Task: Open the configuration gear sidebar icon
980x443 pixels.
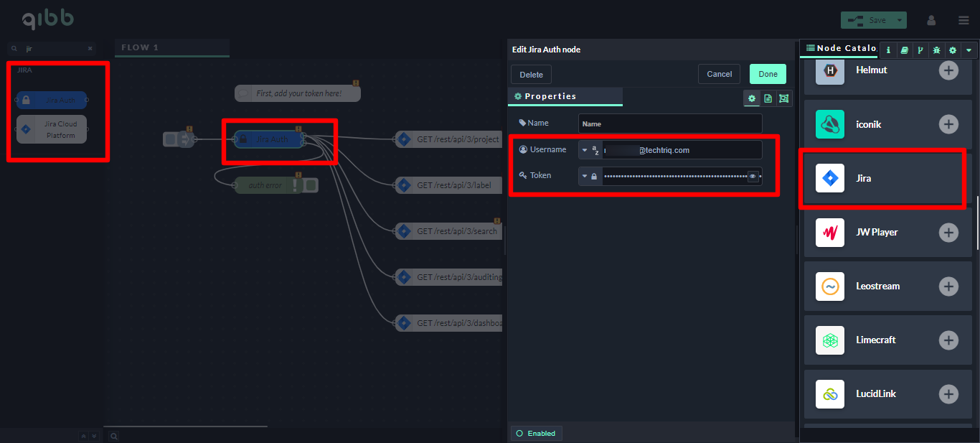Action: pyautogui.click(x=953, y=50)
